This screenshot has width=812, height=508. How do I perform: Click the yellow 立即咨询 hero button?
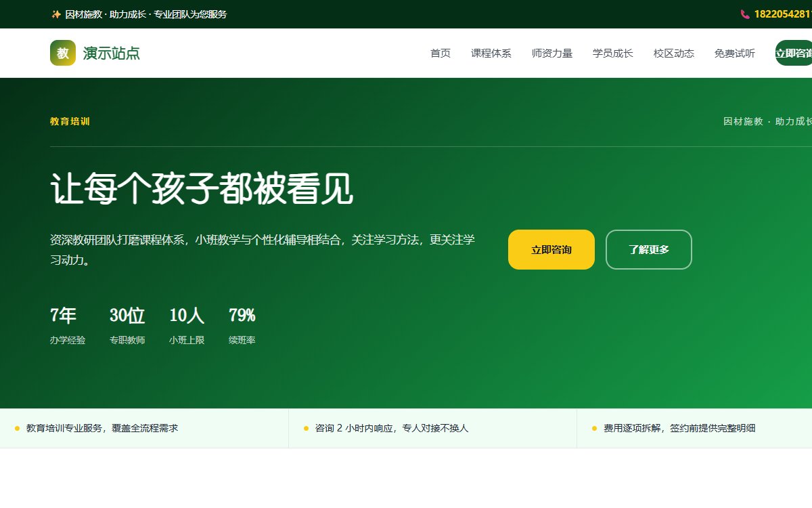click(x=551, y=249)
